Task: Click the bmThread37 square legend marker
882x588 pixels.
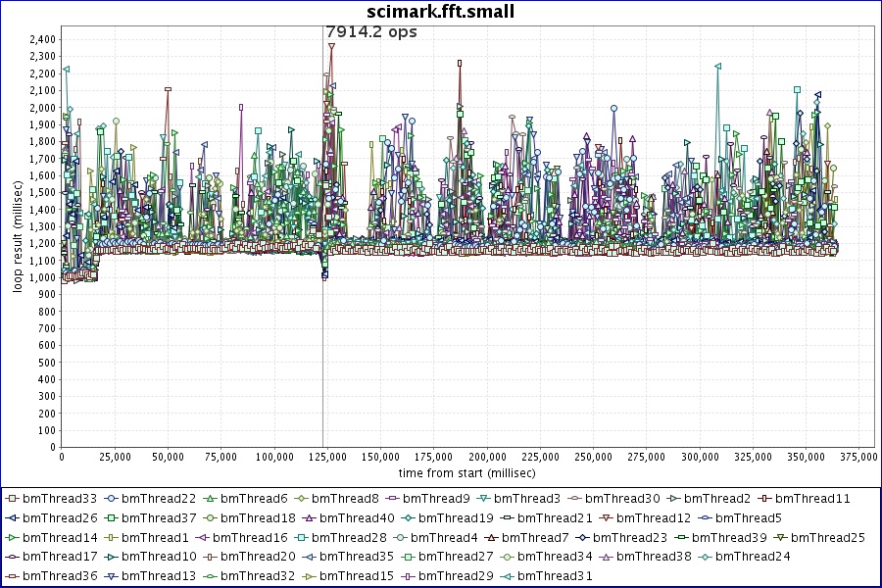Action: coord(111,518)
